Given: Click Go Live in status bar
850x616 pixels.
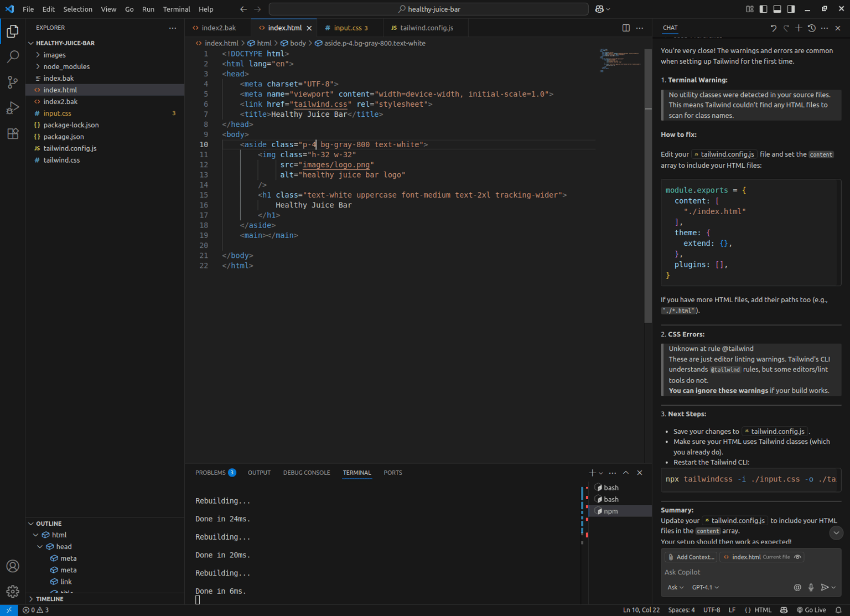Looking at the screenshot, I should pyautogui.click(x=811, y=610).
